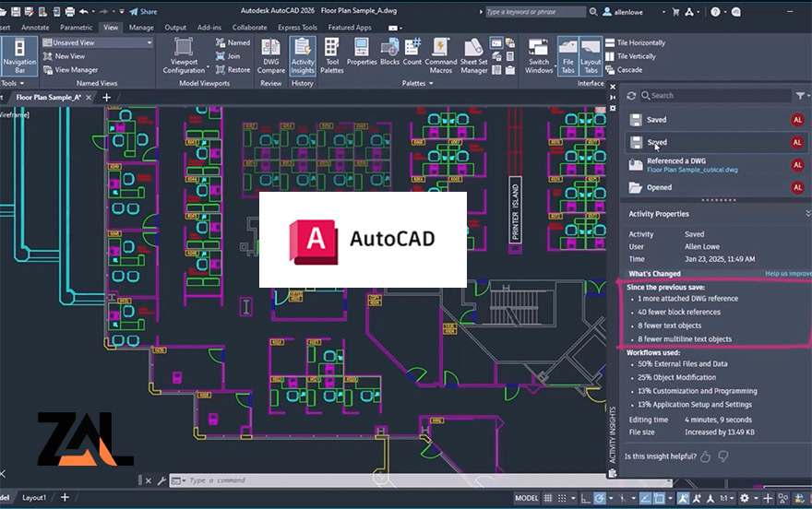Open Tool Palettes from the ribbon
Viewport: 812px width, 509px height.
click(331, 55)
